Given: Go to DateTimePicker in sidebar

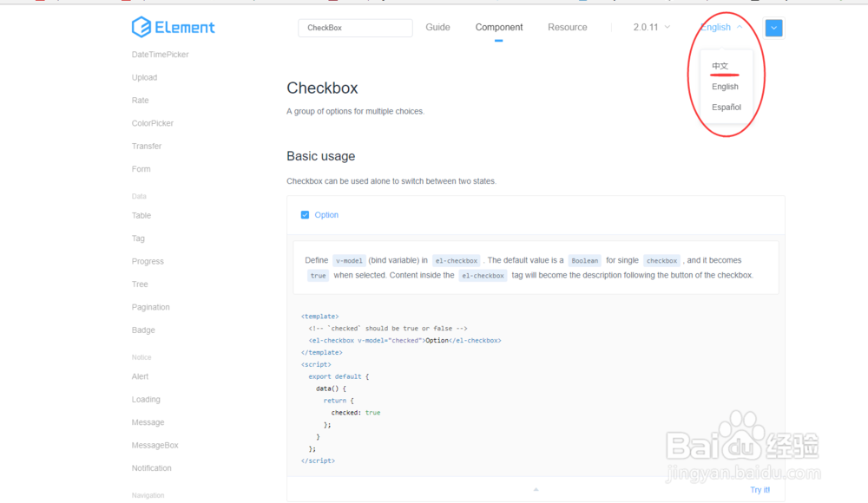Looking at the screenshot, I should click(160, 55).
